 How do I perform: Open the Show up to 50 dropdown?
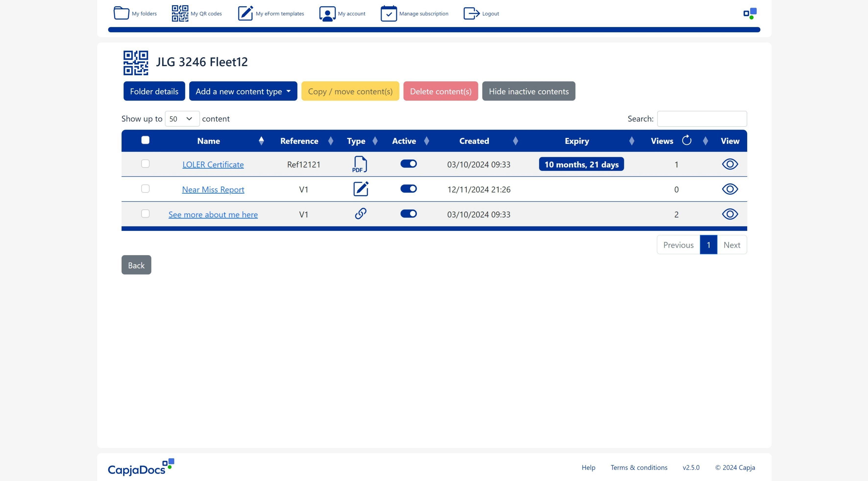coord(182,119)
